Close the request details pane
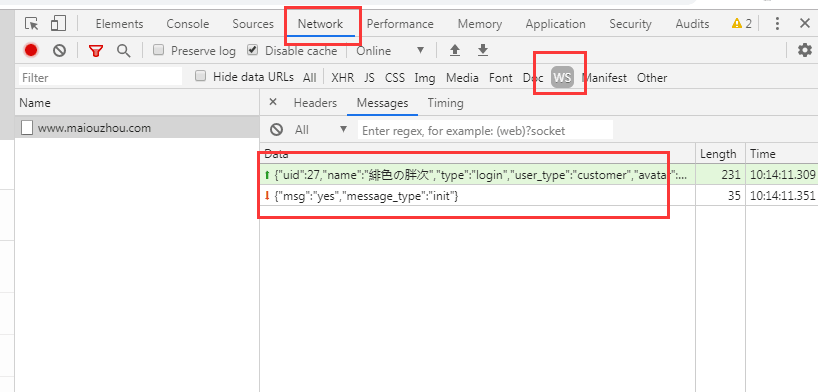 click(x=273, y=102)
